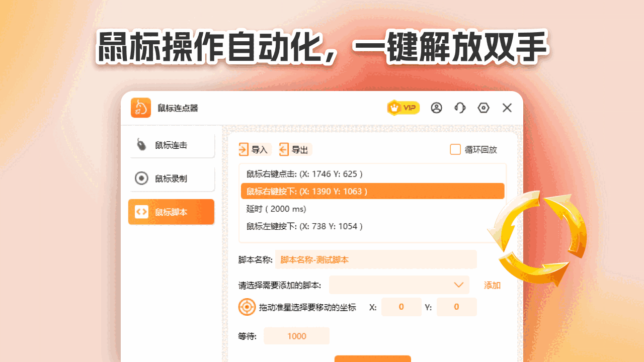
Task: Select the 鼠标脚本 tab
Action: 171,212
